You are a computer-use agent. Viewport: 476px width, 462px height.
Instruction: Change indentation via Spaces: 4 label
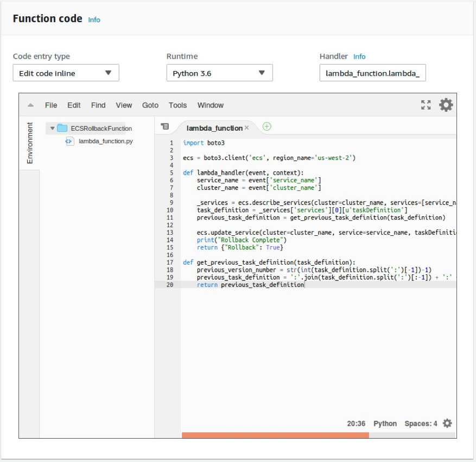(421, 424)
